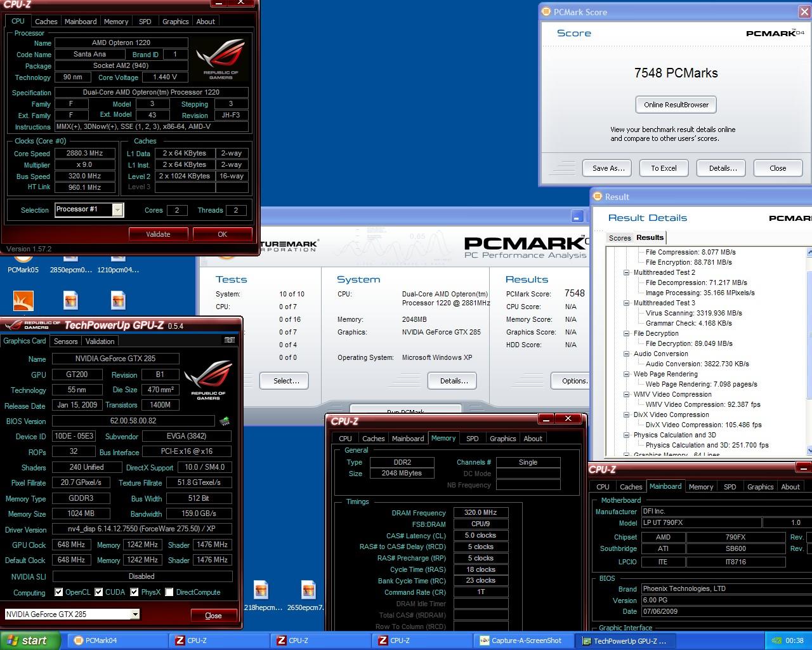Collapse the Multithreaded Test 2 node
Viewport: 812px width, 650px height.
coord(627,272)
